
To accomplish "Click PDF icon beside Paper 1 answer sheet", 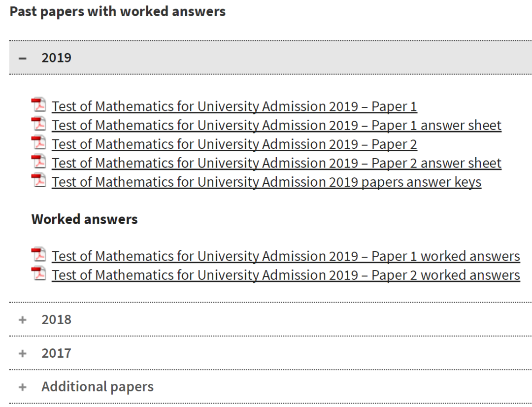I will point(38,124).
